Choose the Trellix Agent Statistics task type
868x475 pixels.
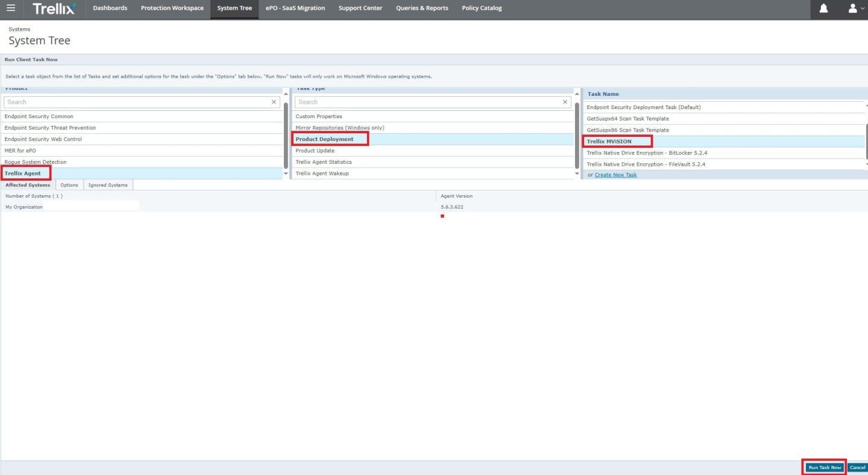click(433, 162)
